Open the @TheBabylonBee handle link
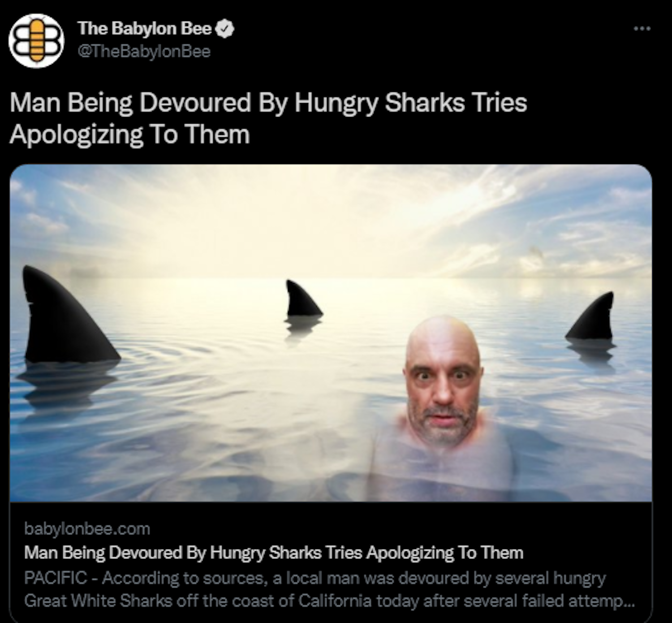672x623 pixels. pos(144,52)
